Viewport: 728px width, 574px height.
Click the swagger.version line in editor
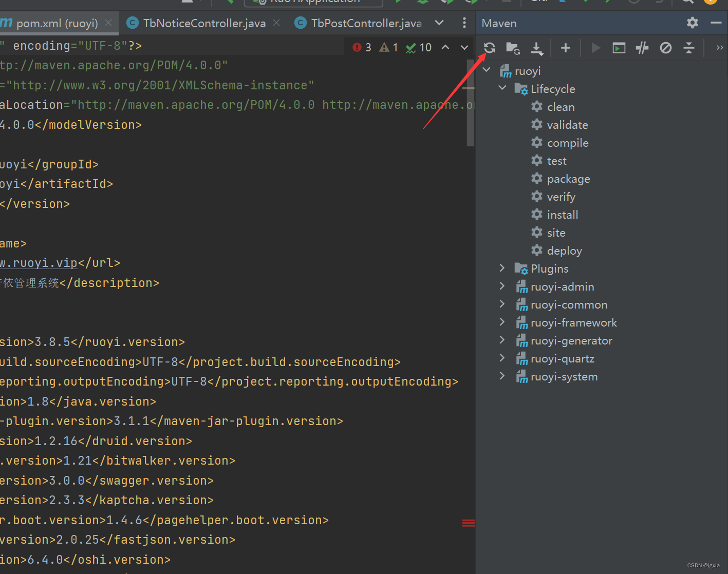(x=107, y=481)
